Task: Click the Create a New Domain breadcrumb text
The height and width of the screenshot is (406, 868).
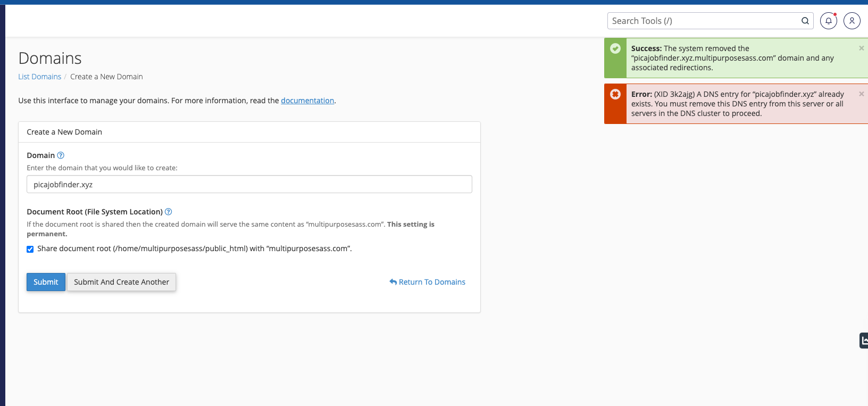Action: [106, 77]
